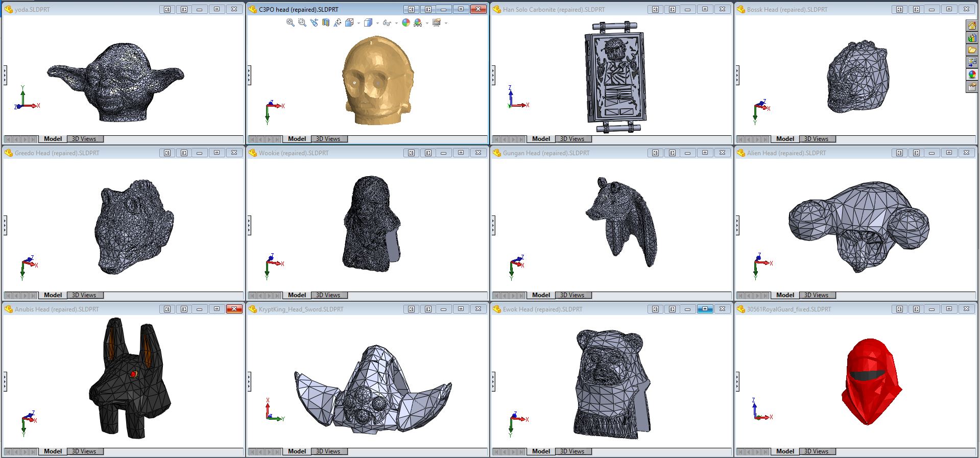Open the Design Library task pane icon

(x=972, y=38)
